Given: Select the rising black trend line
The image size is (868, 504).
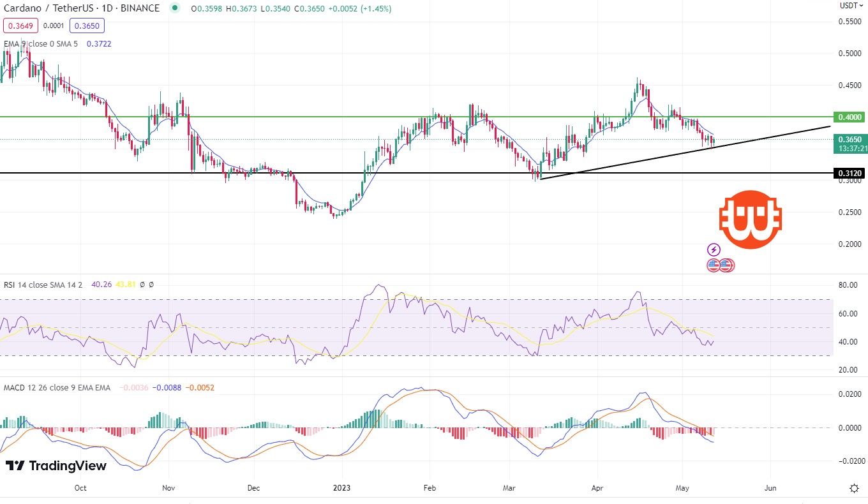Looking at the screenshot, I should 685,152.
